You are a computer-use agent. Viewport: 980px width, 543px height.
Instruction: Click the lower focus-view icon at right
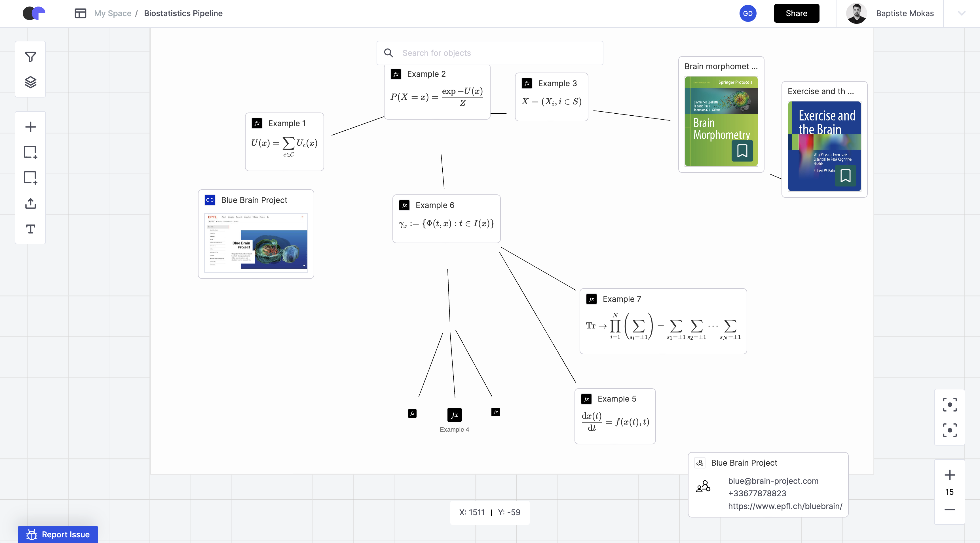[x=950, y=430]
